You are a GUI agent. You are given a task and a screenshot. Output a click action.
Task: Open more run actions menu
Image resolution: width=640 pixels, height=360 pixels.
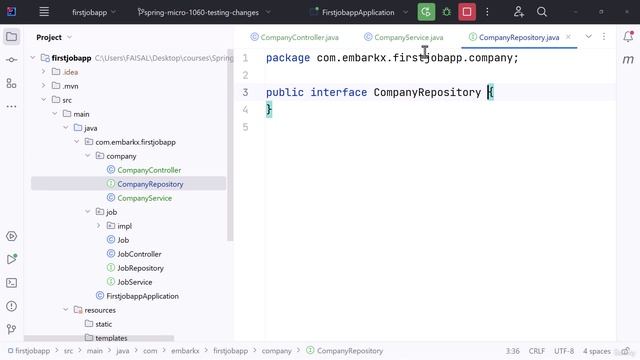point(487,12)
